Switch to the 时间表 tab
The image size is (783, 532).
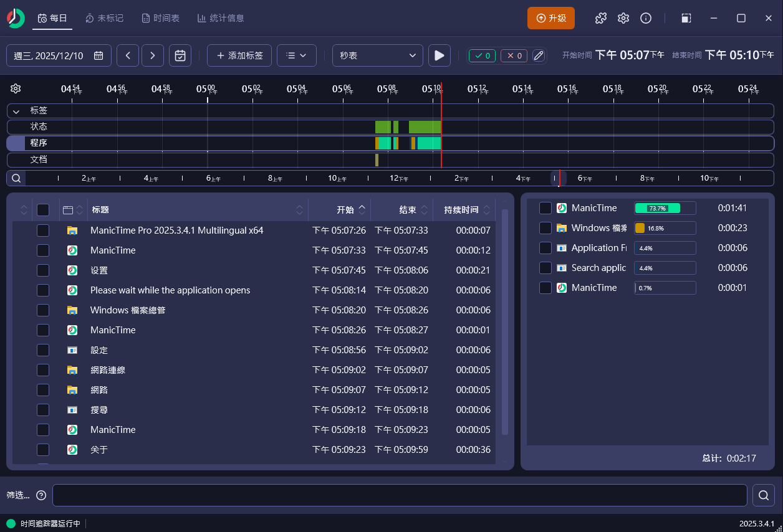coord(160,18)
